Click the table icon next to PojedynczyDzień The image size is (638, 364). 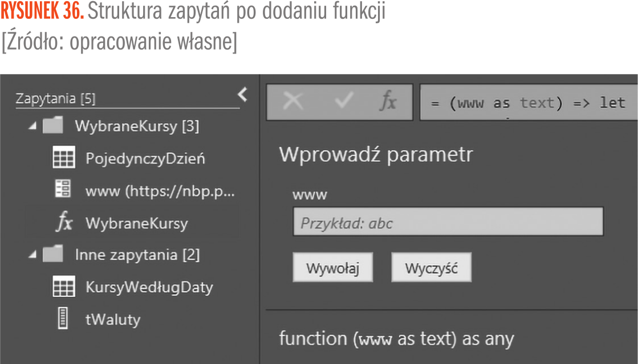[63, 158]
